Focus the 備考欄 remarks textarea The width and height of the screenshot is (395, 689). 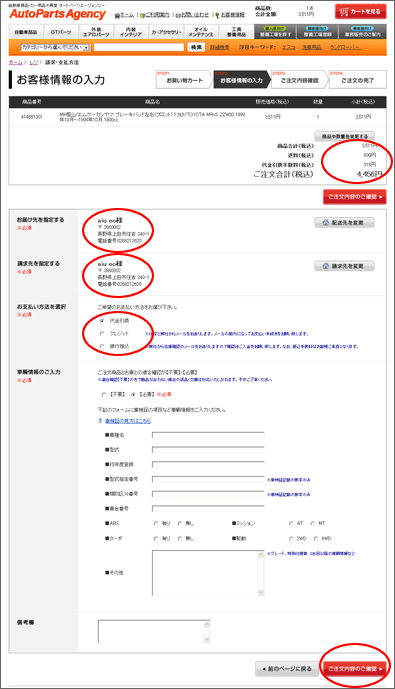(x=154, y=631)
